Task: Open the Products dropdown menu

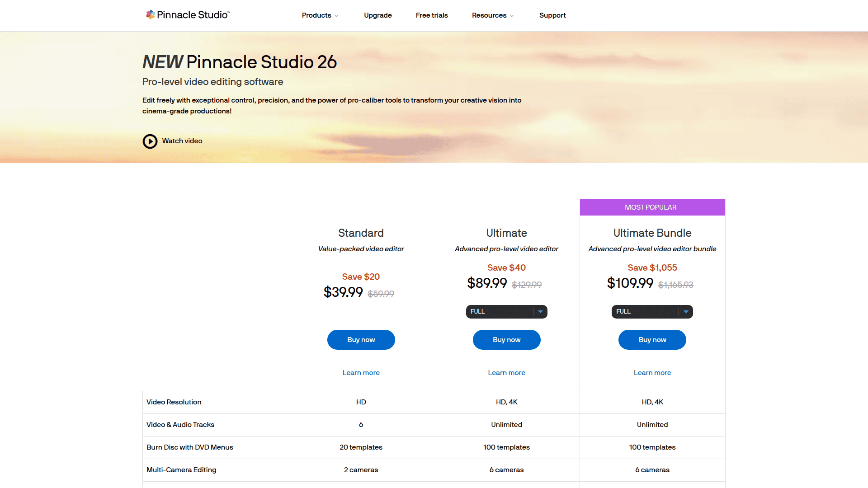Action: click(x=320, y=15)
